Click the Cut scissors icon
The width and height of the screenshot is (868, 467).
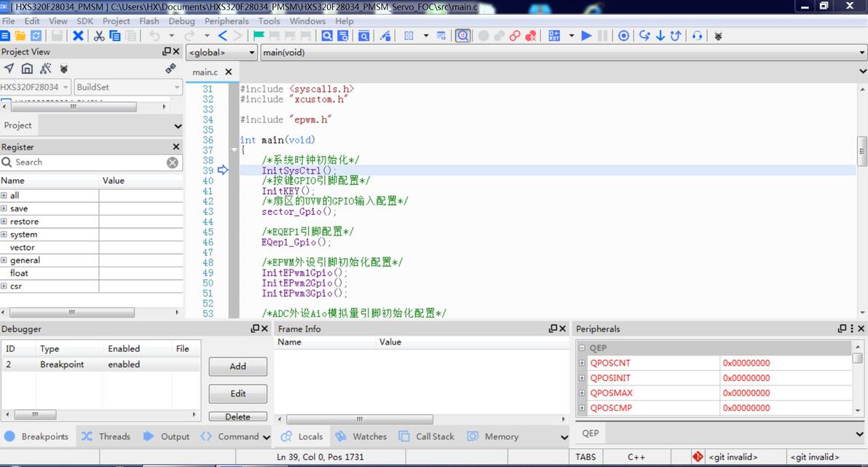(x=99, y=36)
